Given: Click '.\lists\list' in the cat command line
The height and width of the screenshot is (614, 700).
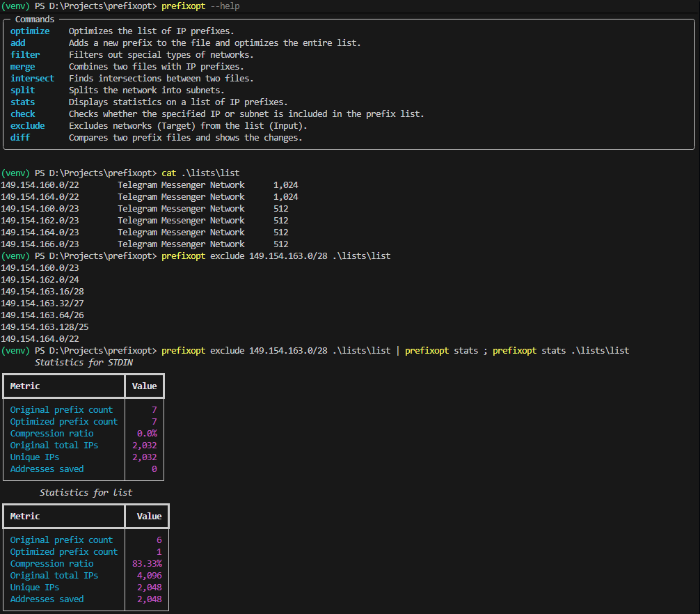Looking at the screenshot, I should click(210, 173).
